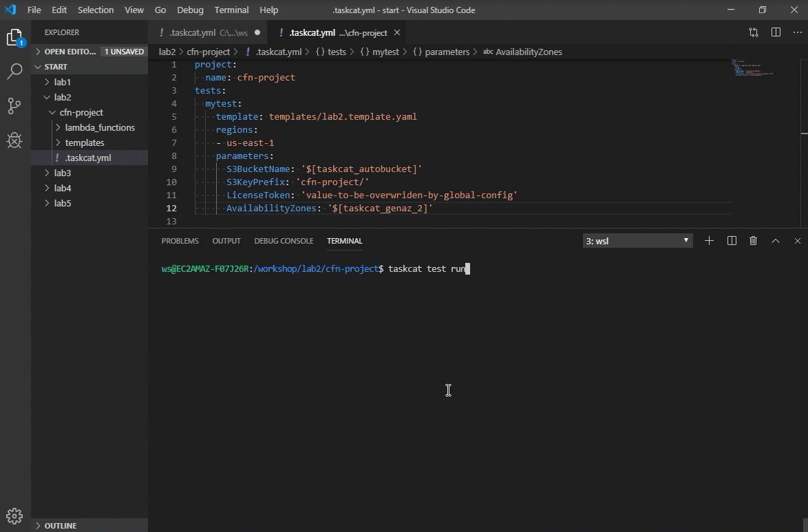Viewport: 808px width, 532px height.
Task: Open the Go menu
Action: (160, 10)
